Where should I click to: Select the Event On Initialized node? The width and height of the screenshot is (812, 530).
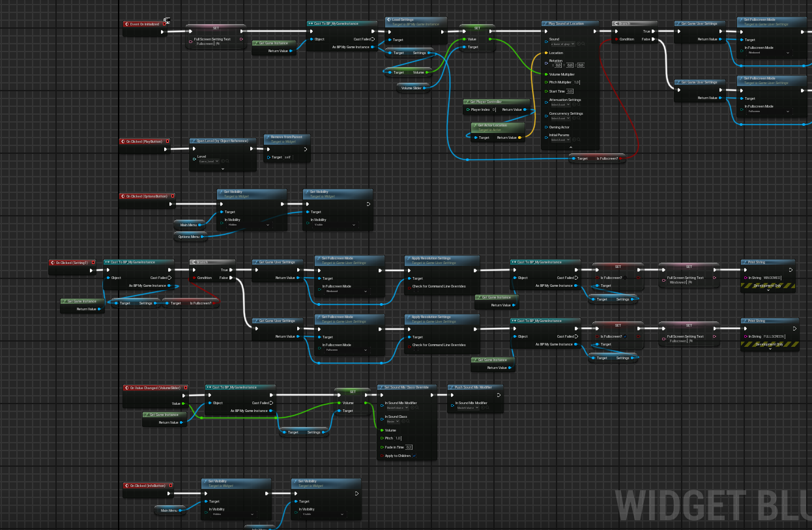145,24
